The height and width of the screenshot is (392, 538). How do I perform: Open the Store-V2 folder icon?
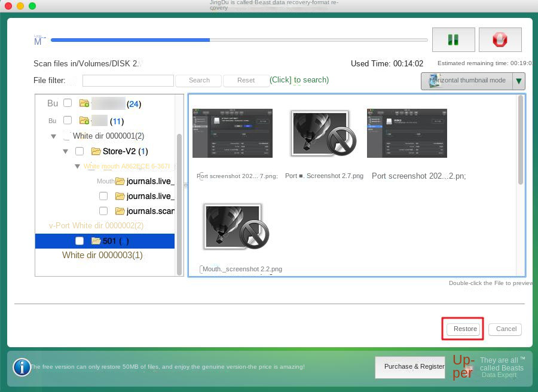click(x=96, y=151)
